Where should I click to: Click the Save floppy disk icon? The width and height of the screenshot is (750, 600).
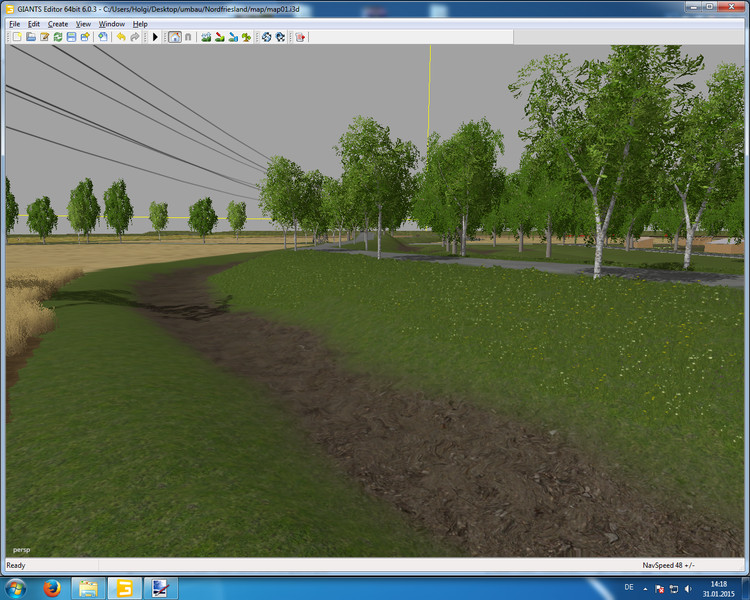pos(71,37)
